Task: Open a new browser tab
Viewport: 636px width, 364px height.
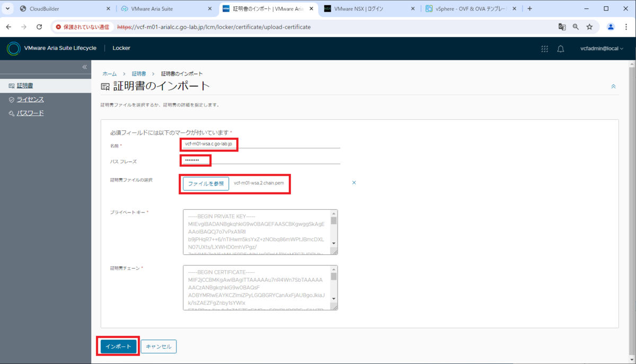Action: [529, 8]
